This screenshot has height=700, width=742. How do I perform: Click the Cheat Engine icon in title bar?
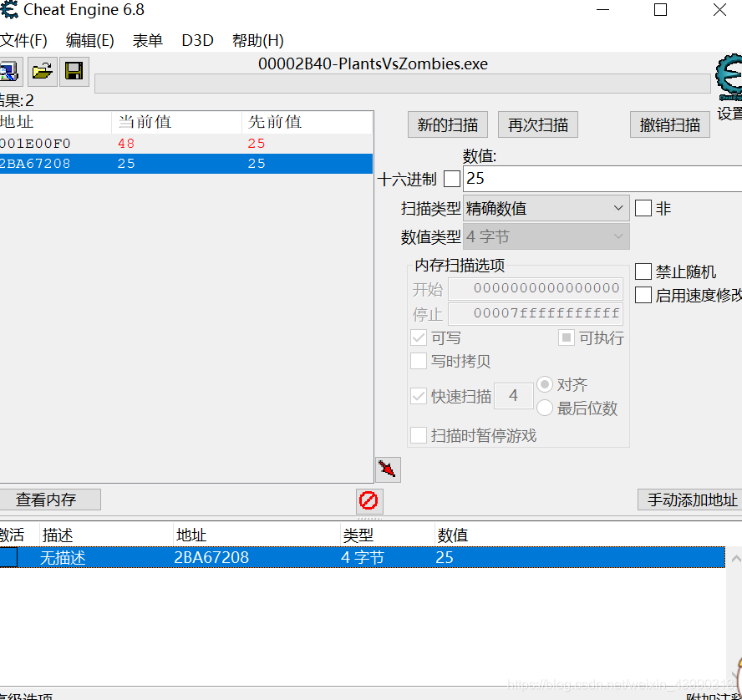point(9,10)
